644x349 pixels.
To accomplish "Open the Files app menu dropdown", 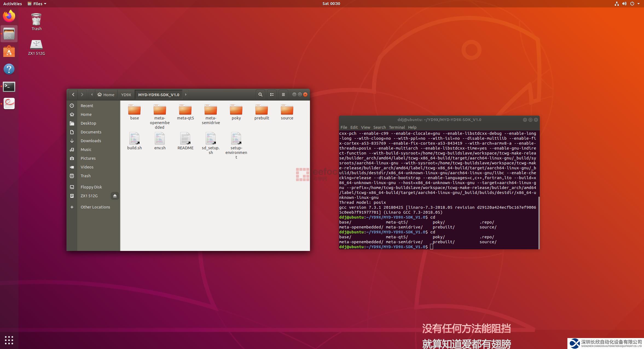I will pos(37,4).
